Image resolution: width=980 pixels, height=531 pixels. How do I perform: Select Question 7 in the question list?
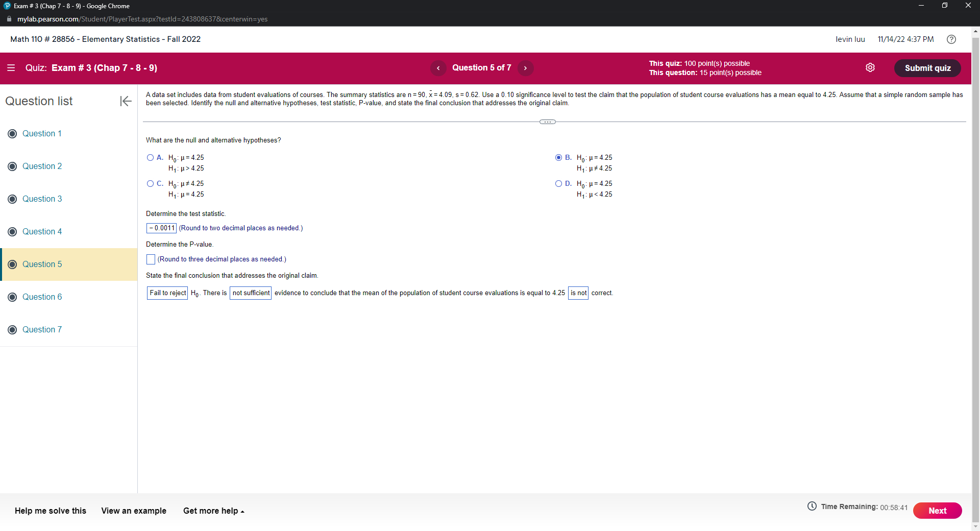[42, 329]
